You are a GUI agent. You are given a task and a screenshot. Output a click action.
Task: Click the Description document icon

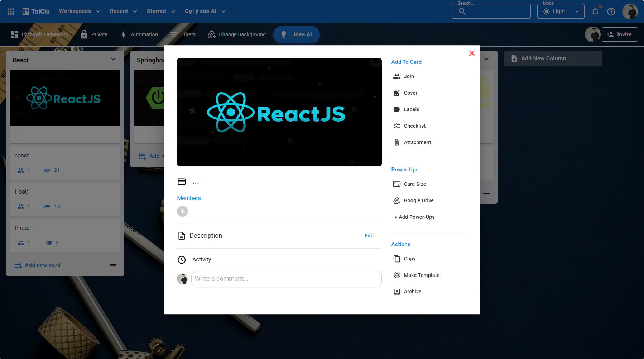[182, 236]
